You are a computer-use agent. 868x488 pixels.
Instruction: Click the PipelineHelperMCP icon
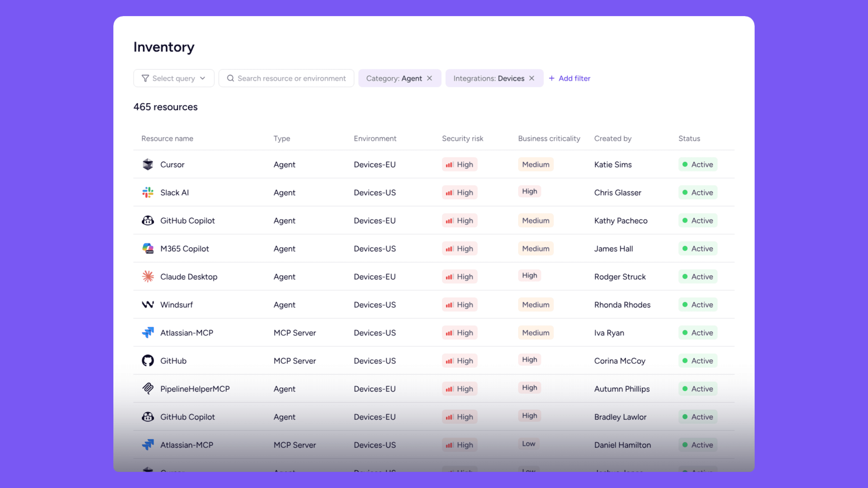click(x=148, y=389)
